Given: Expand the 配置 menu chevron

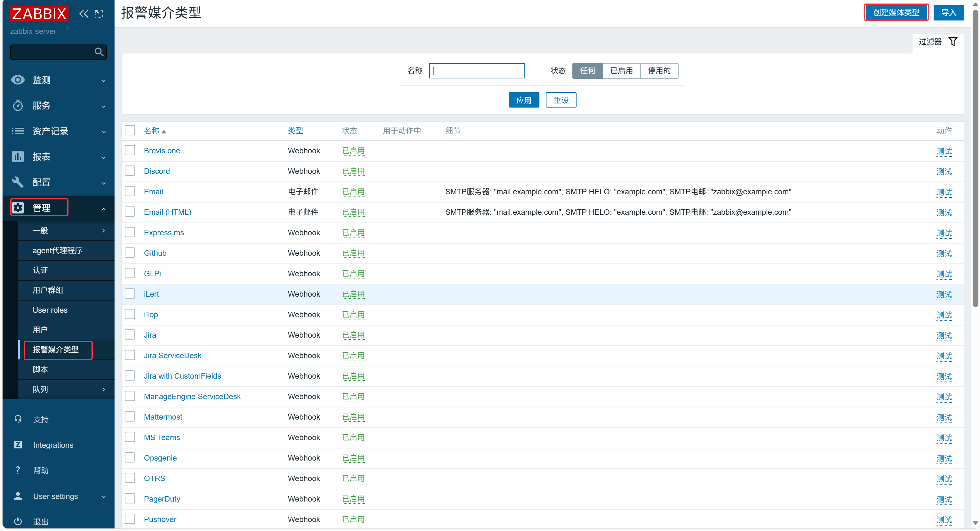Looking at the screenshot, I should click(x=103, y=183).
